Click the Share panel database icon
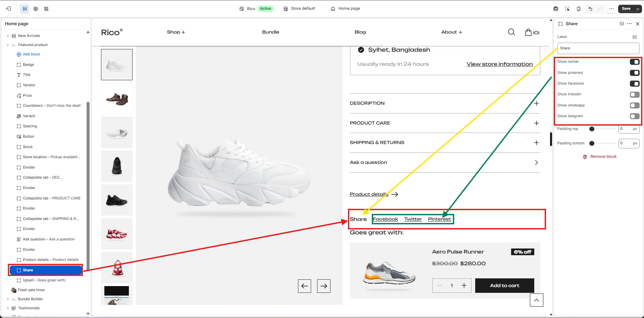 point(622,24)
